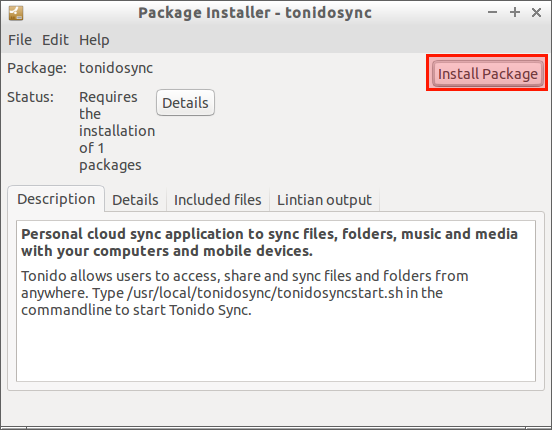Image resolution: width=552 pixels, height=430 pixels.
Task: Click the window title 'Package Installer - tonidosync'
Action: [x=255, y=13]
